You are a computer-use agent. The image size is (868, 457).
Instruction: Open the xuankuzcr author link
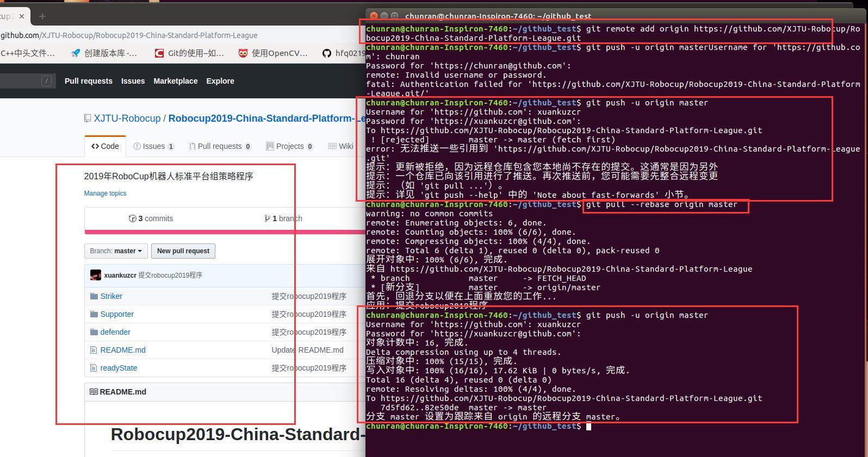click(x=120, y=276)
